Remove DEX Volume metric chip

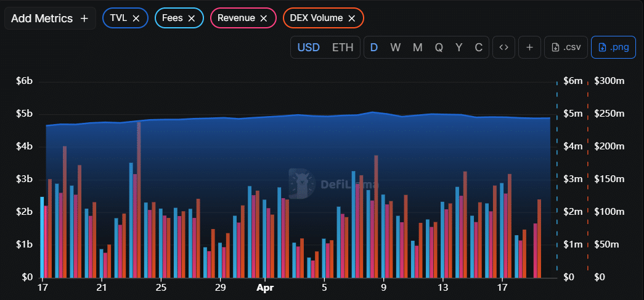352,19
